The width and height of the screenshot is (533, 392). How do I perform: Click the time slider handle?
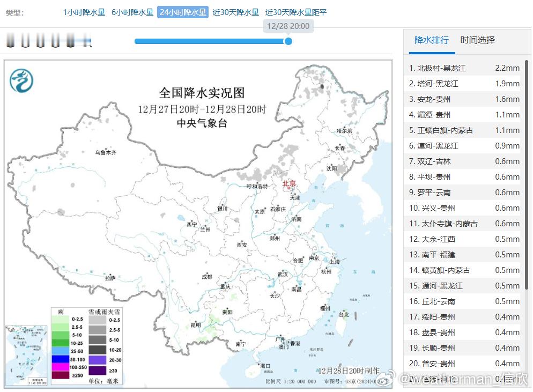click(288, 41)
